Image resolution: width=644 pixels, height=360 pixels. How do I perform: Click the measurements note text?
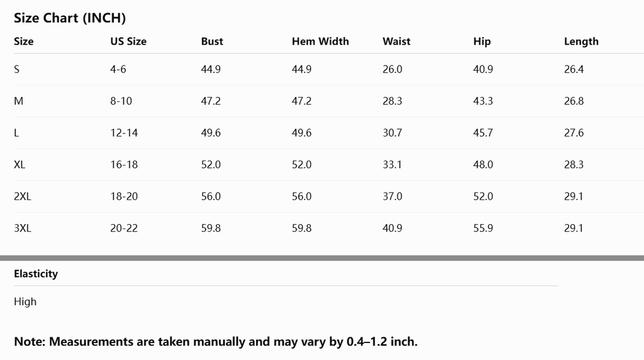click(x=216, y=342)
